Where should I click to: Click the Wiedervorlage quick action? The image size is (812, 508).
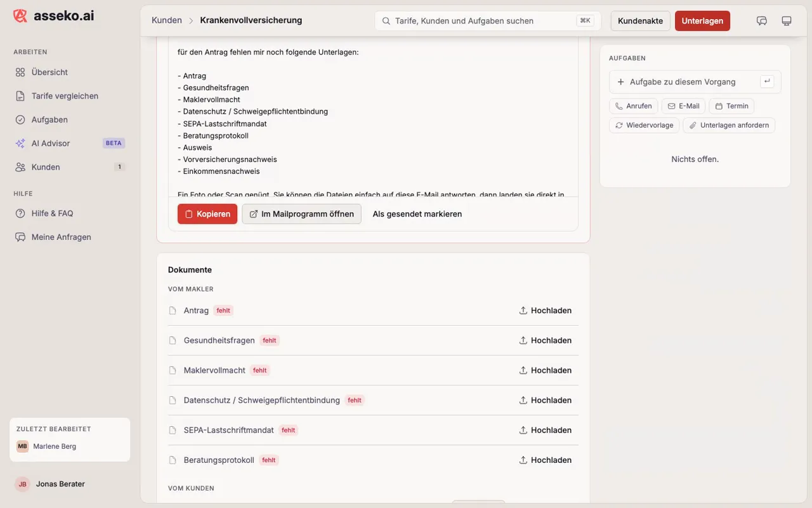tap(644, 125)
